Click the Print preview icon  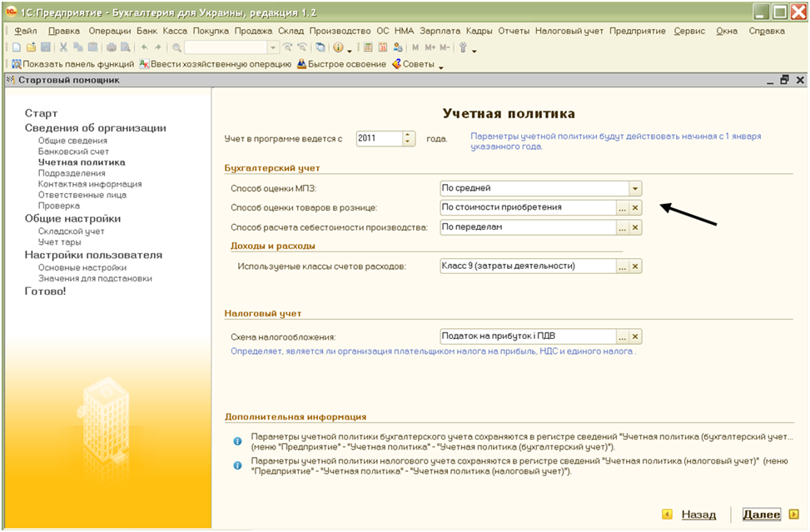[125, 47]
